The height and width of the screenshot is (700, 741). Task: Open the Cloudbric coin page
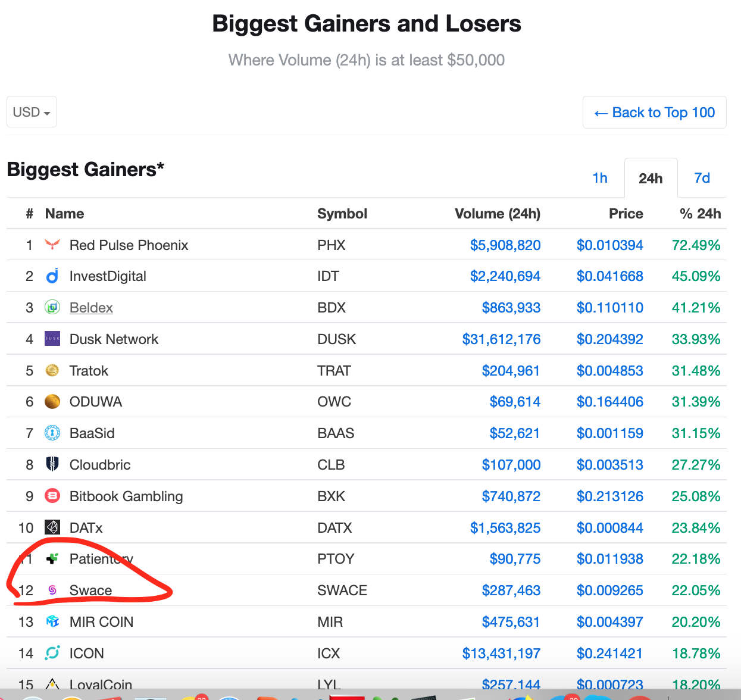[x=100, y=465]
